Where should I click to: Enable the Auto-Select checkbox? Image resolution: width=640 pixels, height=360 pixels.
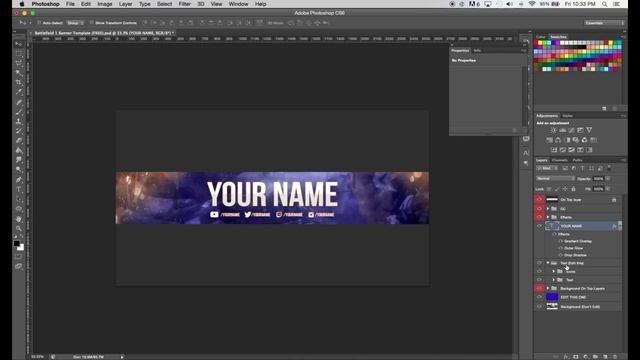click(x=39, y=23)
